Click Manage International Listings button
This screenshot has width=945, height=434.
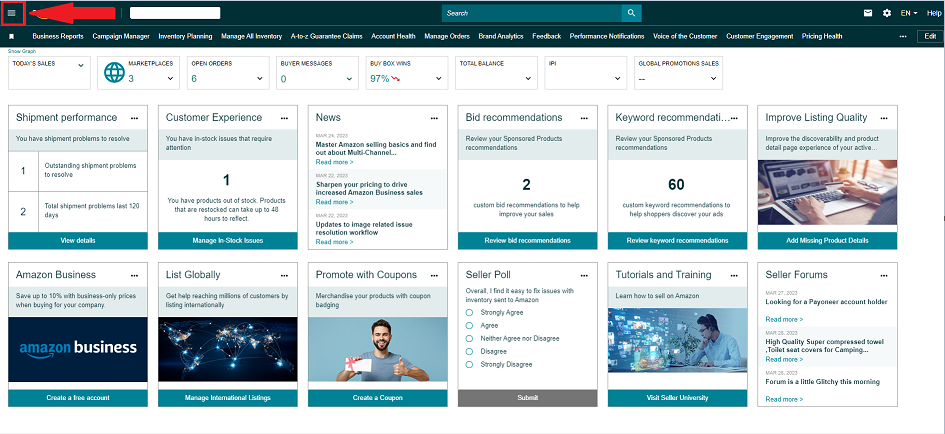click(x=228, y=398)
